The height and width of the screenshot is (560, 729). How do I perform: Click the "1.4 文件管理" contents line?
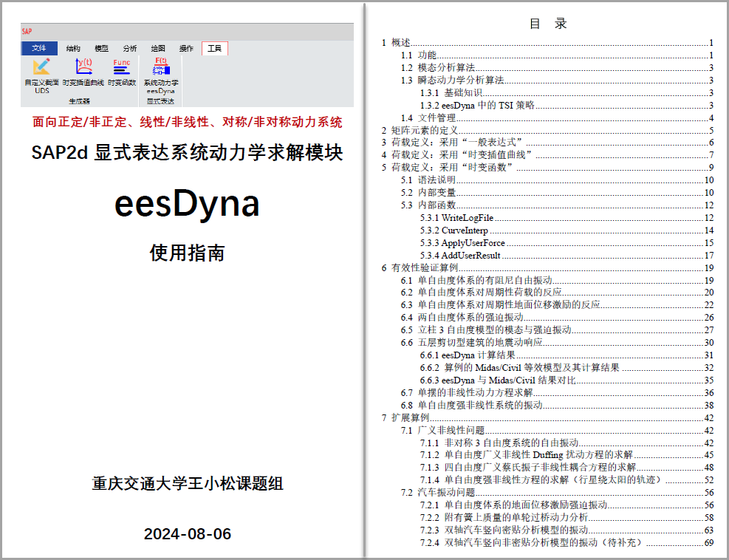click(x=558, y=118)
